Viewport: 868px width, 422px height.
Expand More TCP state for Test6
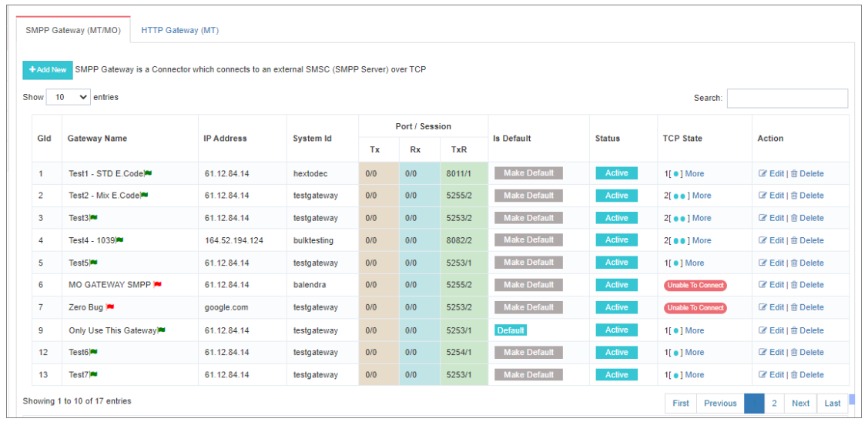point(695,352)
